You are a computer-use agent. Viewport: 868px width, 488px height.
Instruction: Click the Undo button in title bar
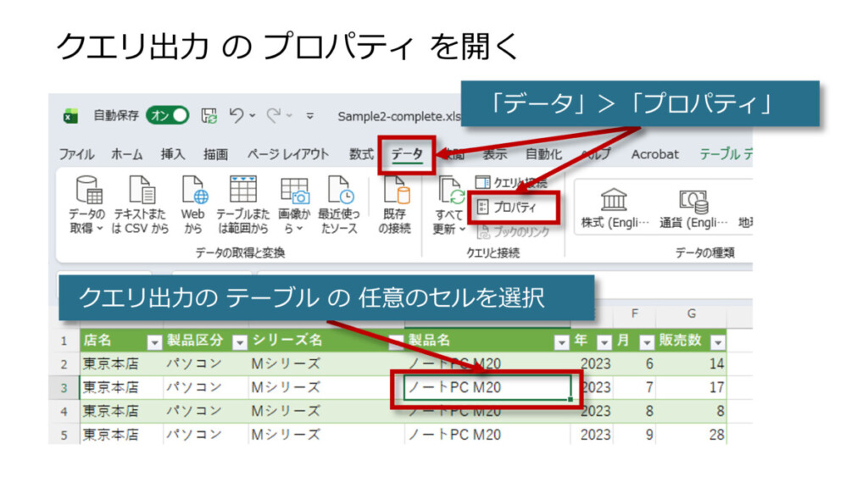coord(236,116)
